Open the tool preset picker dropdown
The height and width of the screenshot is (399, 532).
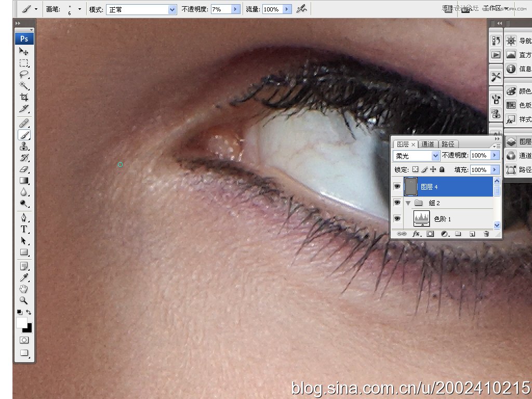pos(36,9)
